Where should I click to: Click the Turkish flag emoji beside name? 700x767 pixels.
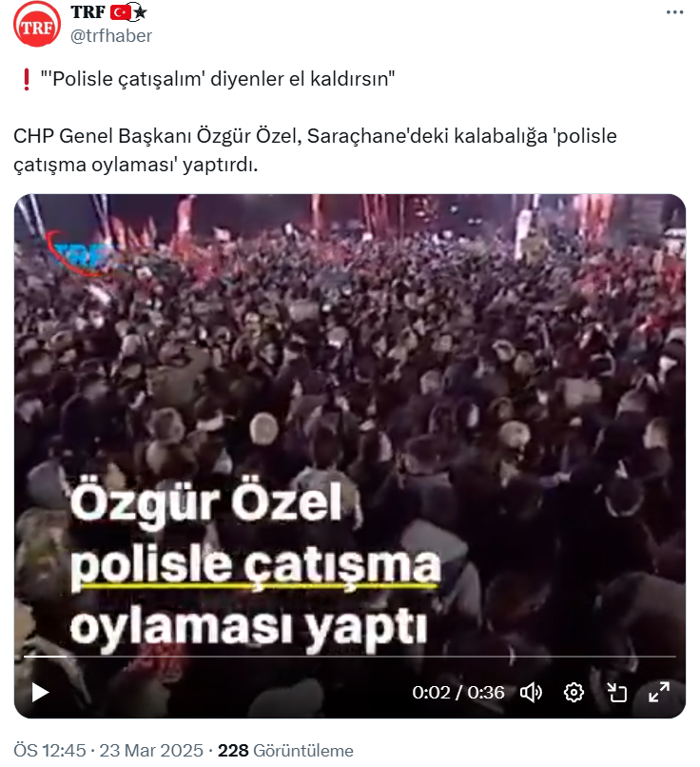point(120,12)
